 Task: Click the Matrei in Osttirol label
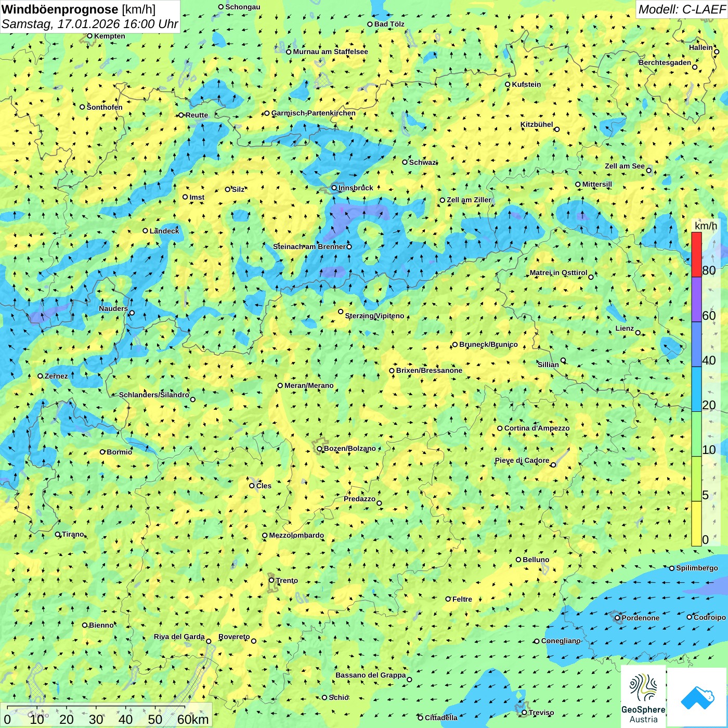pos(558,272)
